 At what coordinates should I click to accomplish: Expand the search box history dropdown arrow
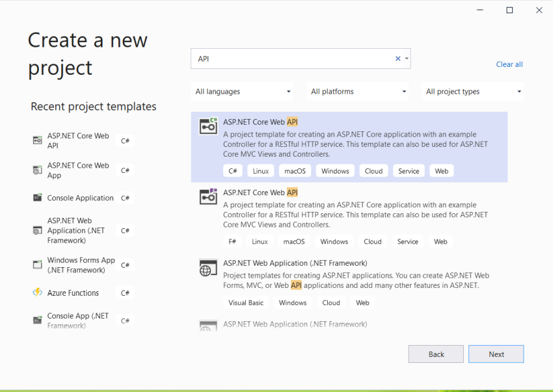[x=407, y=58]
